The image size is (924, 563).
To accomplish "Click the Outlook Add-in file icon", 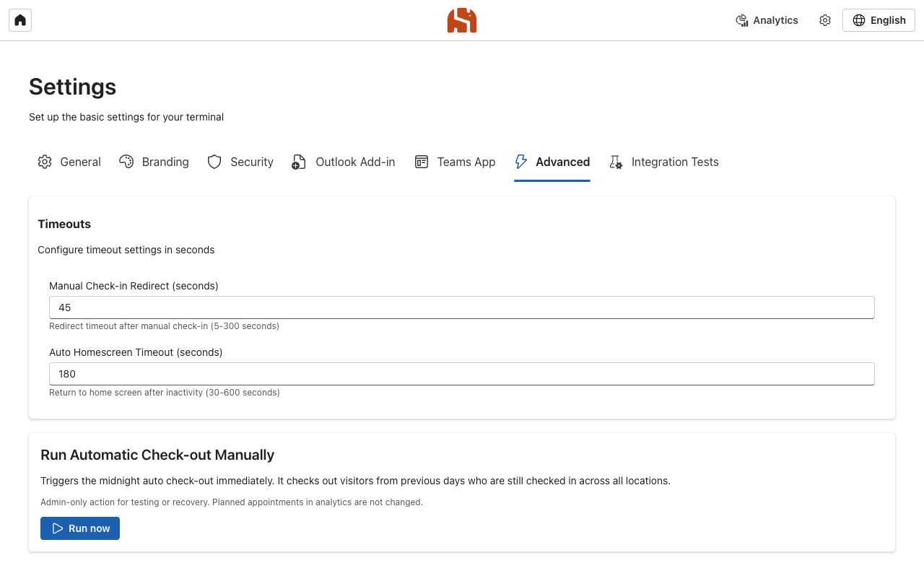I will pos(299,162).
